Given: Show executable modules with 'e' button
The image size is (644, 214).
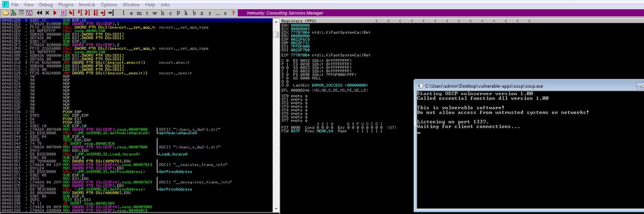Looking at the screenshot, I should point(131,13).
